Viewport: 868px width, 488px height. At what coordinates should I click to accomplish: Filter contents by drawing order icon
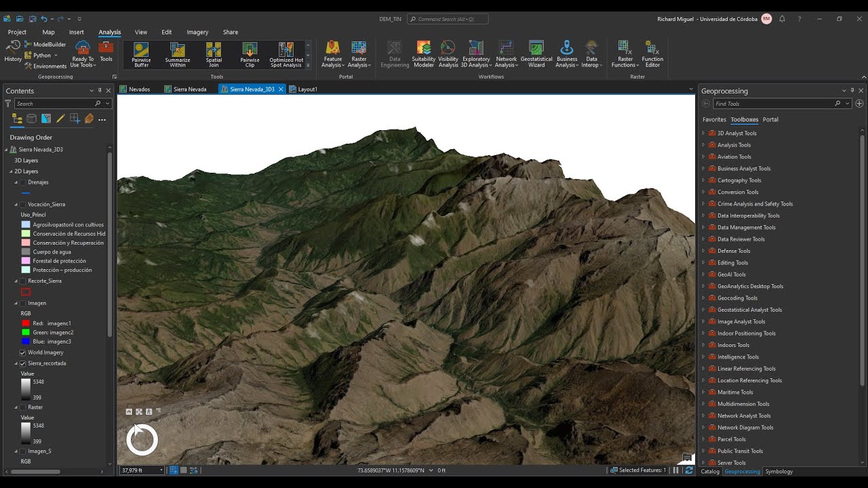[x=18, y=119]
